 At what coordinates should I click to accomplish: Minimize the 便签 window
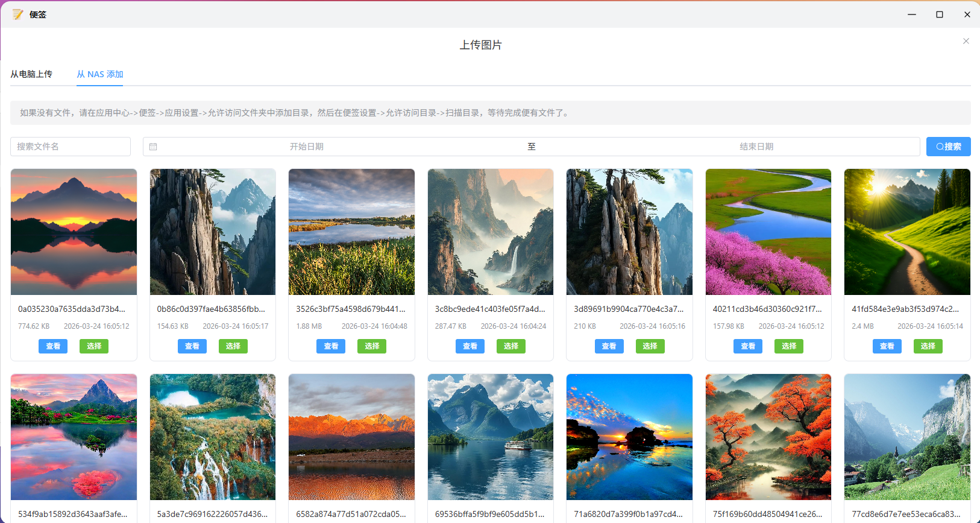click(x=912, y=14)
